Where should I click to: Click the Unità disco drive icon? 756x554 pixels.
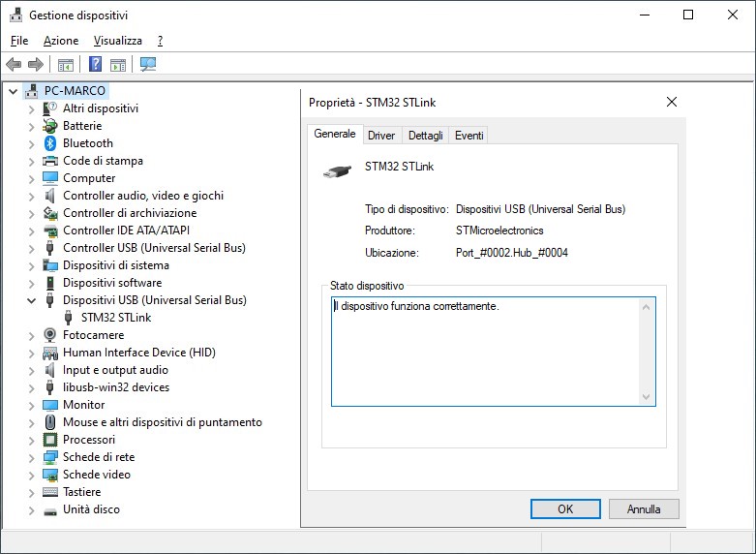[x=50, y=510]
